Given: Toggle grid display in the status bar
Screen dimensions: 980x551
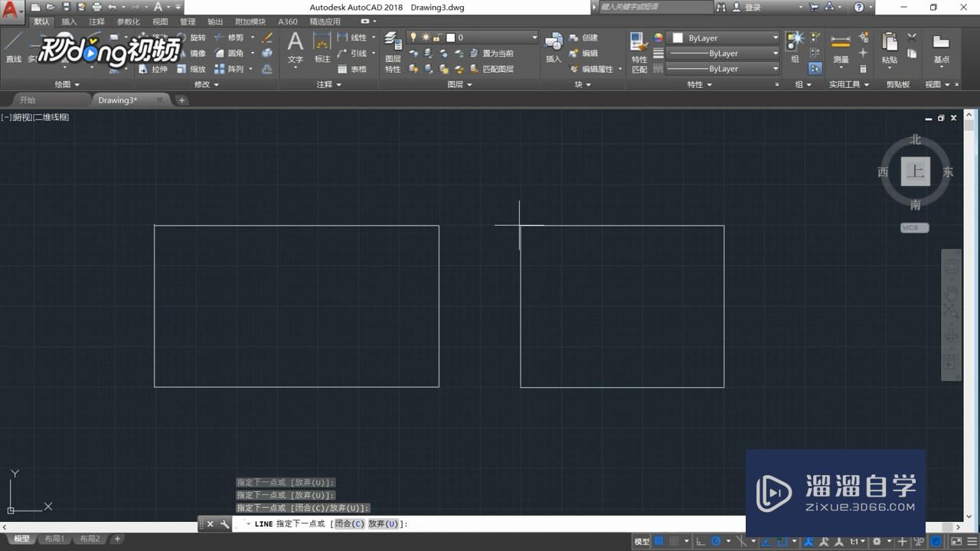Looking at the screenshot, I should (658, 541).
